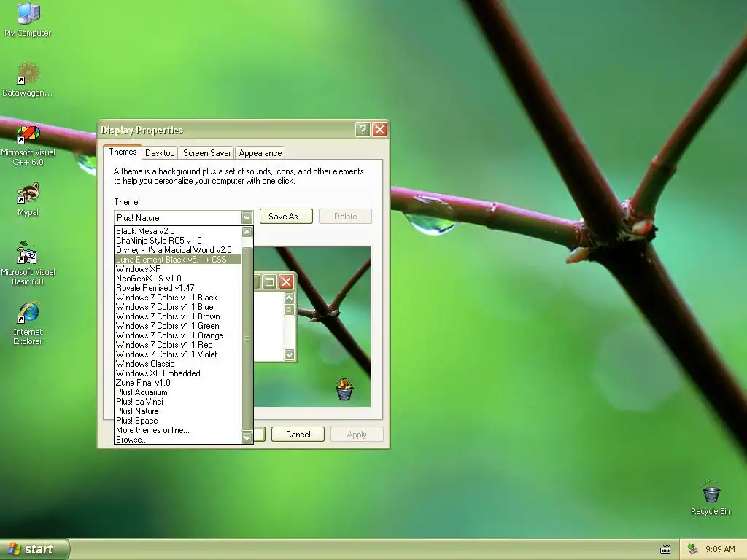This screenshot has height=560, width=747.
Task: Switch to the Themes tab
Action: (123, 152)
